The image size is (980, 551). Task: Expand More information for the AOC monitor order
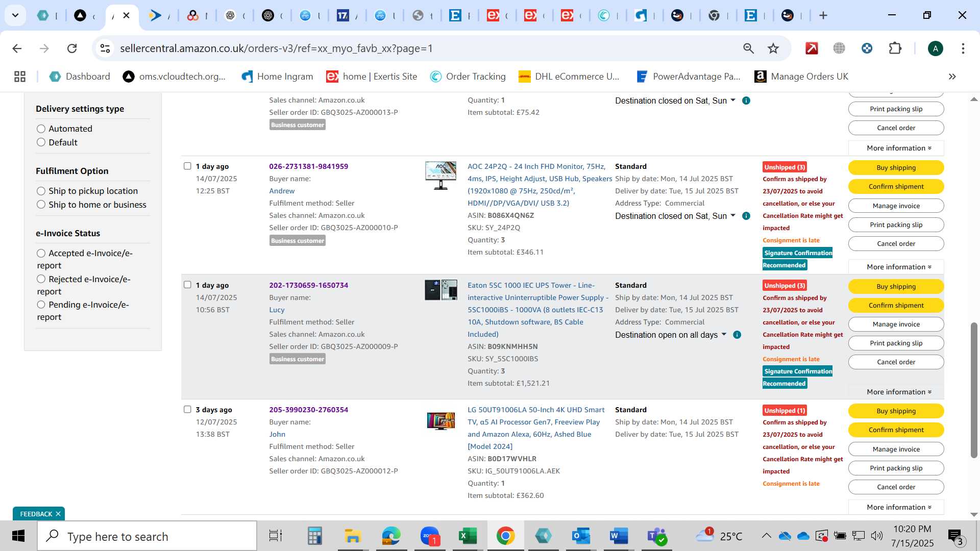[896, 267]
